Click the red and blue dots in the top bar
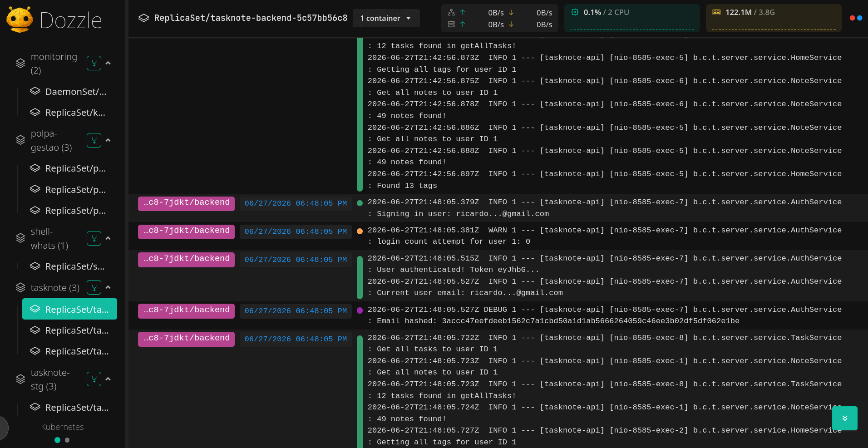Image resolution: width=868 pixels, height=448 pixels. pos(856,18)
